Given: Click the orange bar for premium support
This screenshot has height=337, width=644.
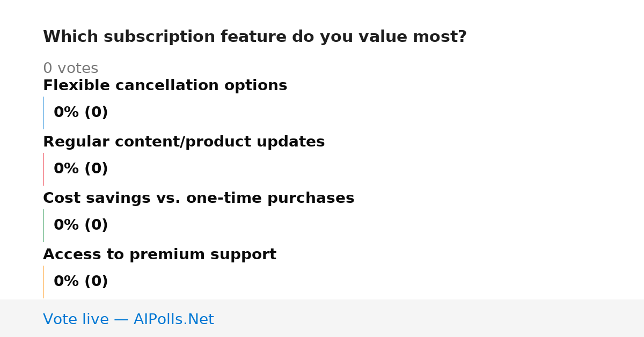Looking at the screenshot, I should click(x=43, y=282).
